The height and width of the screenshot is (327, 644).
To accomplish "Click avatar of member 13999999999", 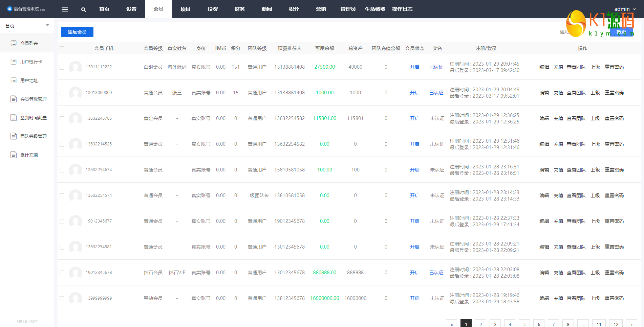I will (76, 298).
